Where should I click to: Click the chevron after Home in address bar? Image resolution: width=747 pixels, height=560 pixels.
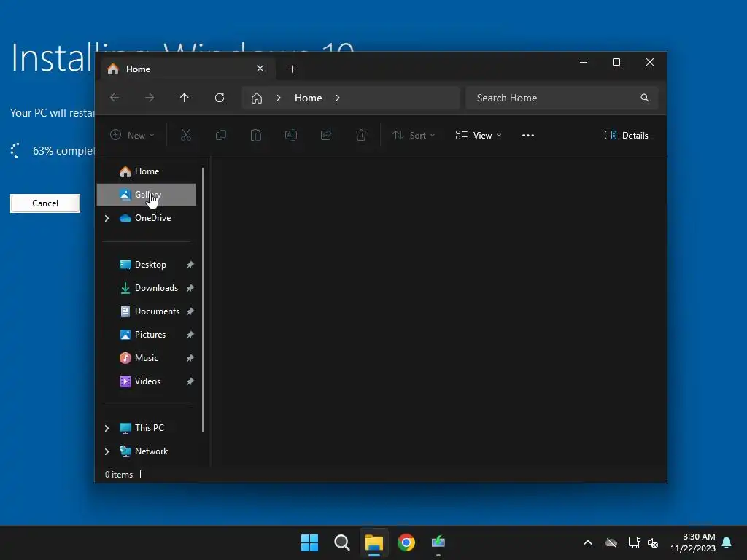click(338, 98)
